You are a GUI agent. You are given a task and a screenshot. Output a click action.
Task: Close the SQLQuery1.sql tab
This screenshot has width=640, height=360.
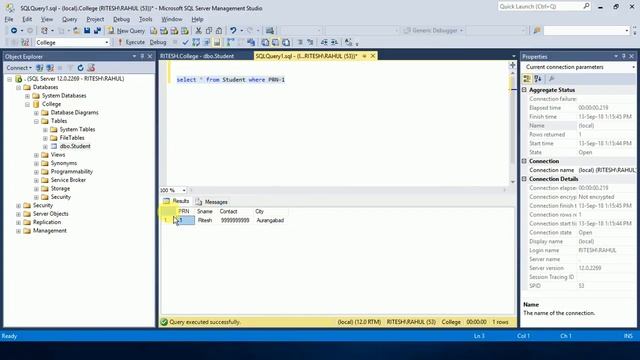373,56
